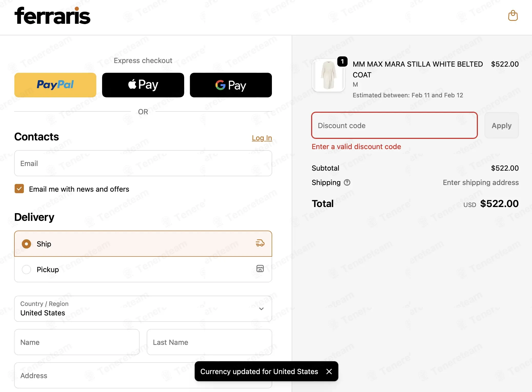This screenshot has width=532, height=392.
Task: Open the Max Mara coat thumbnail
Action: pyautogui.click(x=328, y=75)
